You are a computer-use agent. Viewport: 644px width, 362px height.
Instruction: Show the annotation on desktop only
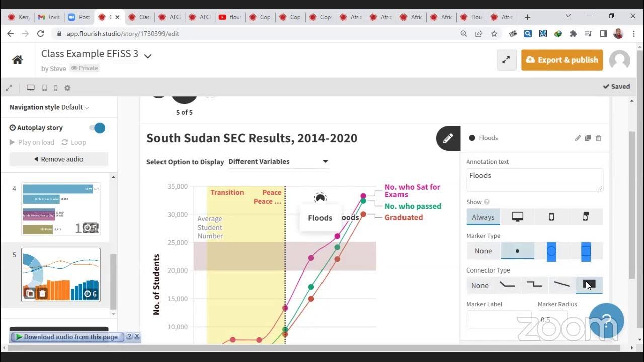click(517, 217)
